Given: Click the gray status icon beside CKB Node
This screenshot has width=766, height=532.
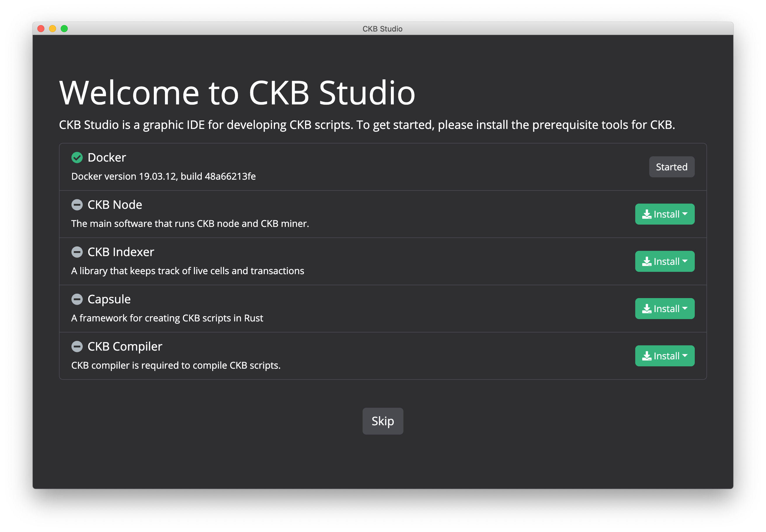Looking at the screenshot, I should [77, 205].
